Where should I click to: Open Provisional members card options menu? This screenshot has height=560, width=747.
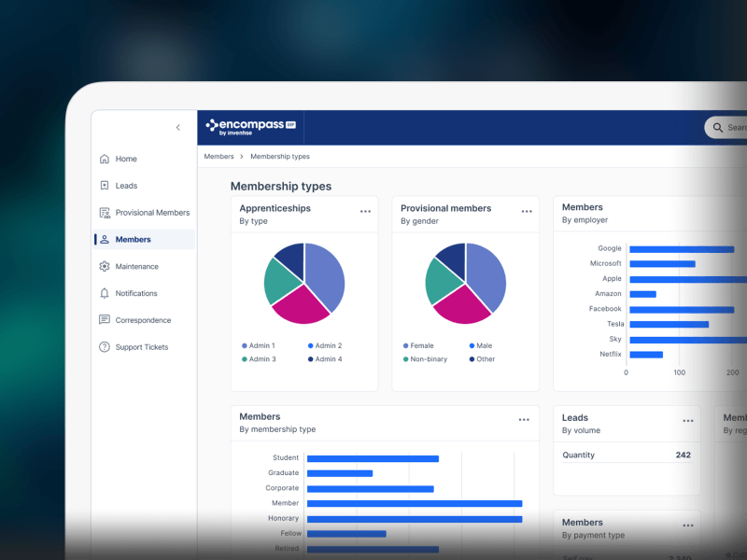point(527,212)
